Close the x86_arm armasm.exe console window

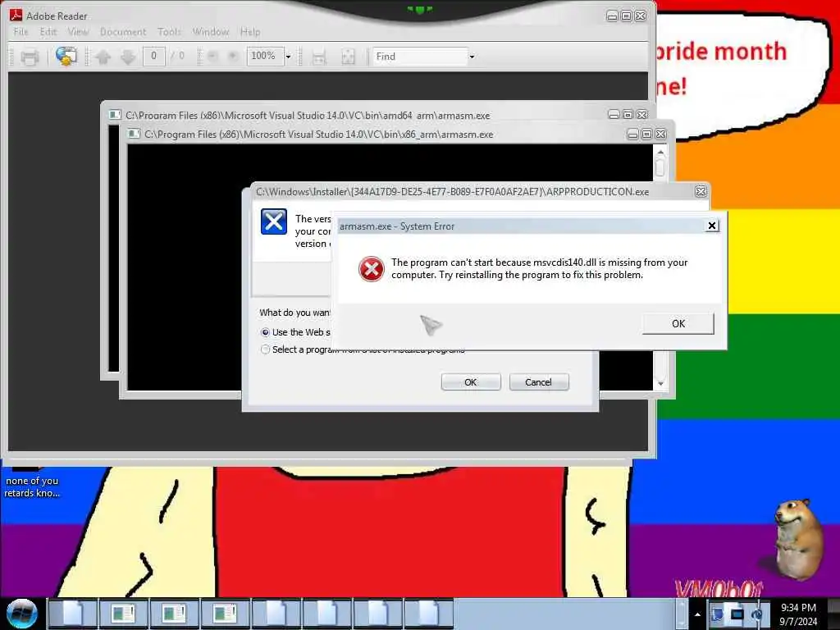(661, 134)
